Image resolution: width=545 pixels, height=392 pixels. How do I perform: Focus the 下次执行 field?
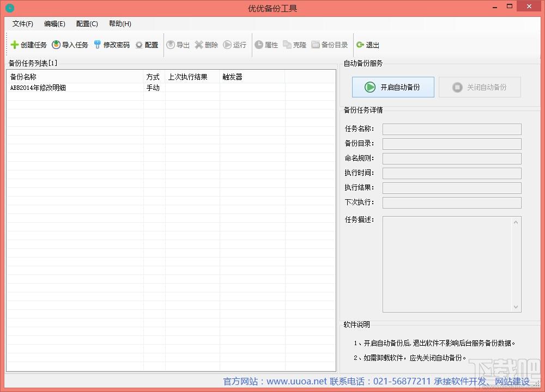452,203
